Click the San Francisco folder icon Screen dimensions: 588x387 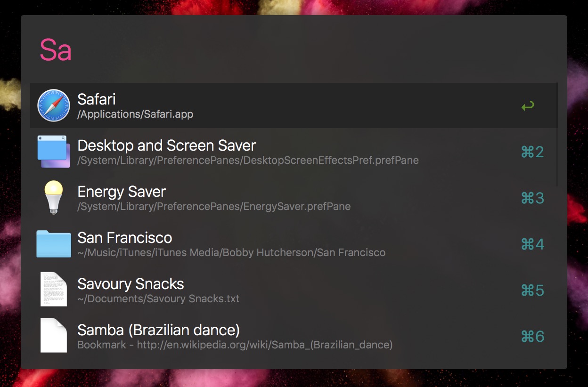click(54, 244)
